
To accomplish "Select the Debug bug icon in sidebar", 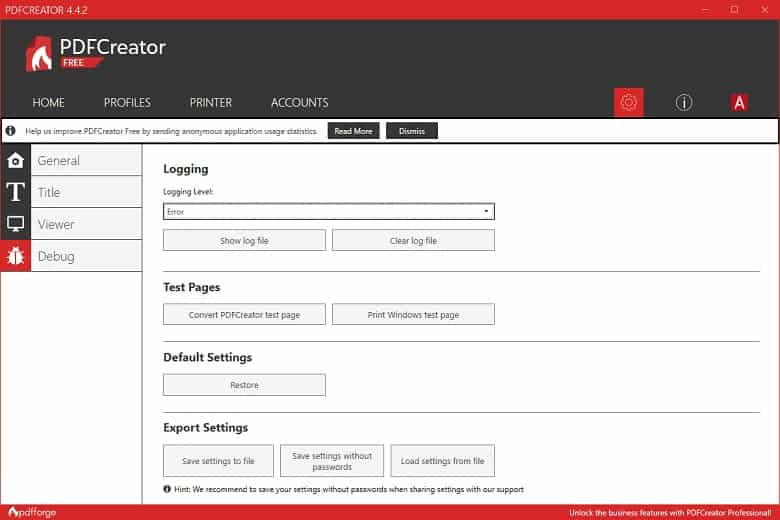I will point(15,256).
